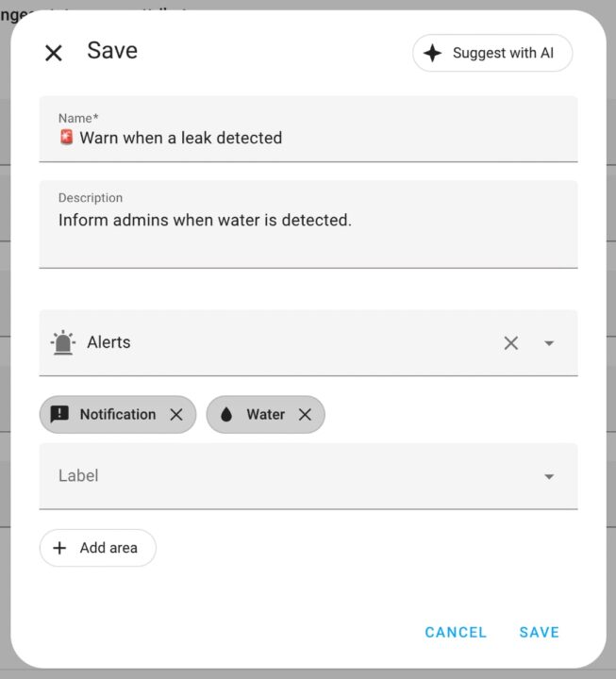Click the Alerts category siren icon
The image size is (616, 679).
coord(63,342)
